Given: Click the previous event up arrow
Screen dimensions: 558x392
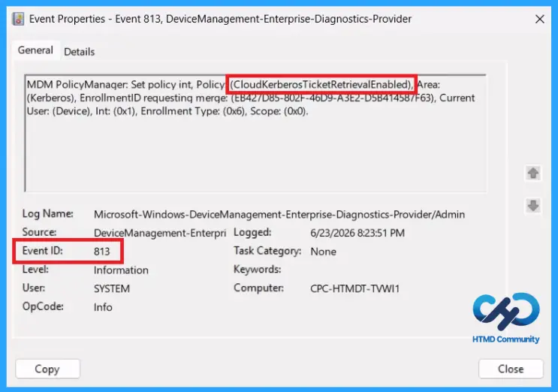Looking at the screenshot, I should [x=532, y=173].
